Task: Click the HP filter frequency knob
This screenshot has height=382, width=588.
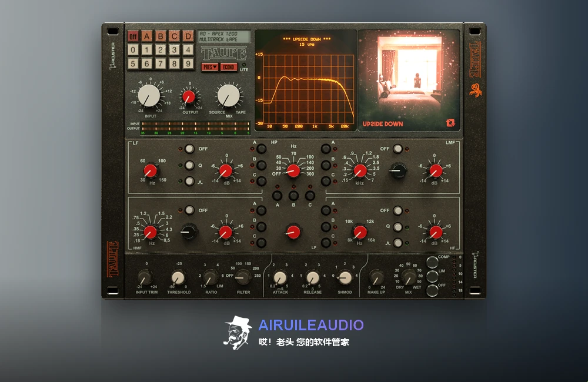Action: click(293, 171)
